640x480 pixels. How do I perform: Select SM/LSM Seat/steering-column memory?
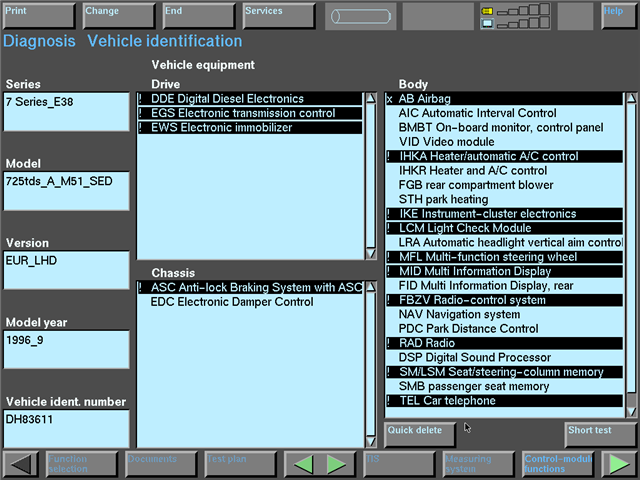click(504, 372)
